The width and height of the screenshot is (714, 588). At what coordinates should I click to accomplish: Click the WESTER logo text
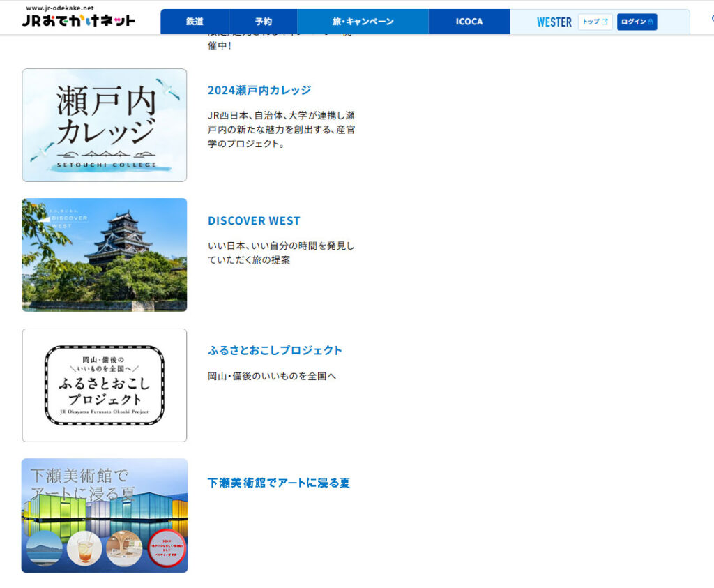tap(554, 22)
